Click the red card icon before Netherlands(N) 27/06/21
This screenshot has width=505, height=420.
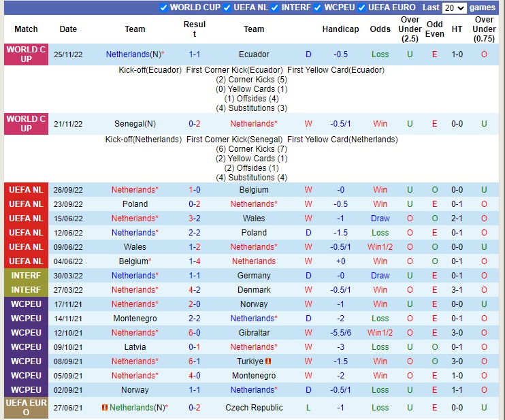click(105, 408)
